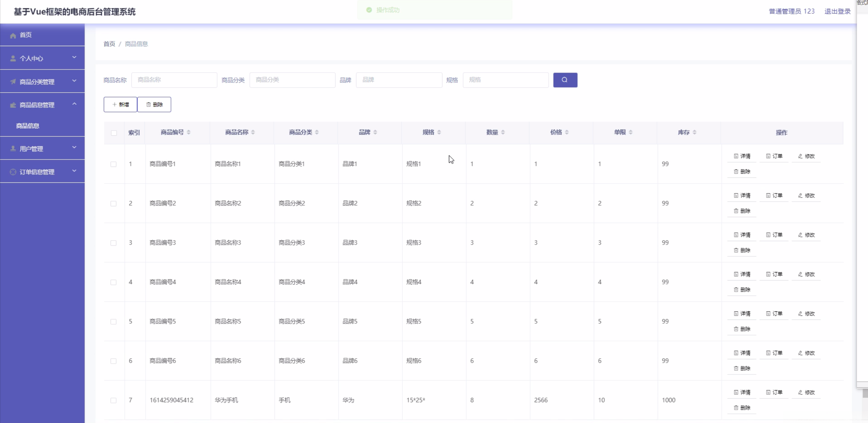Click the globe icon beside 订单信息管理
This screenshot has height=423, width=868.
tap(13, 172)
